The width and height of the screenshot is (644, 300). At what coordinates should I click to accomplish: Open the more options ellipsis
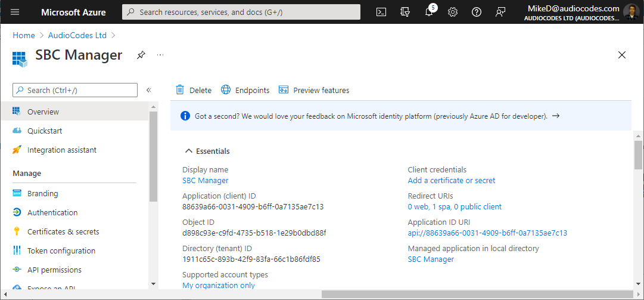(x=160, y=55)
